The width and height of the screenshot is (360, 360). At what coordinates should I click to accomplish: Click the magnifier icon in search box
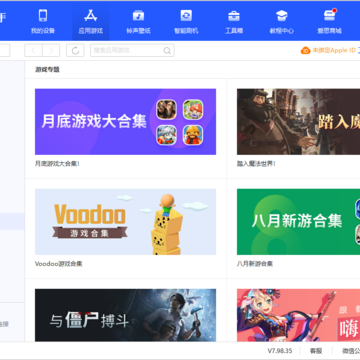[167, 51]
